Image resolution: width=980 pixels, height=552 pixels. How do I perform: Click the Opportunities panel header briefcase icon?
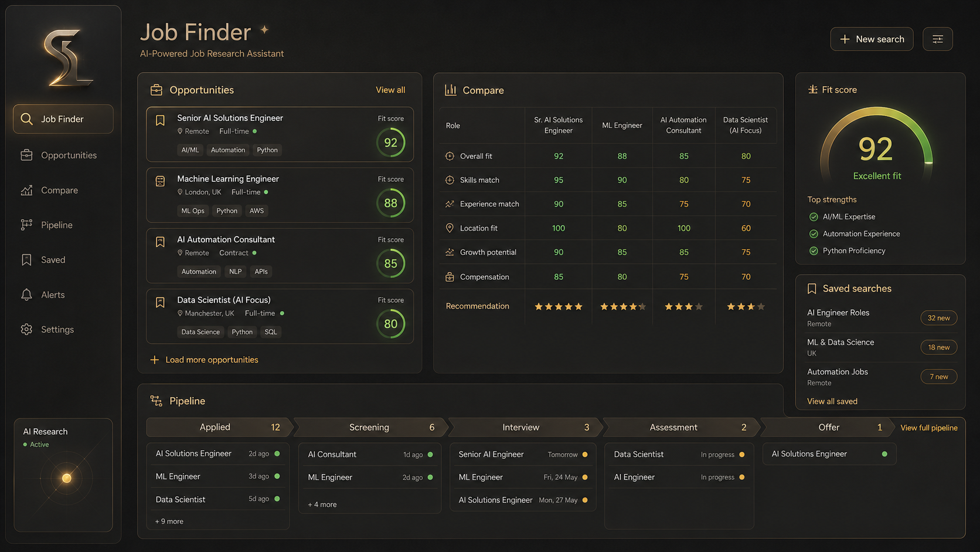pyautogui.click(x=156, y=90)
